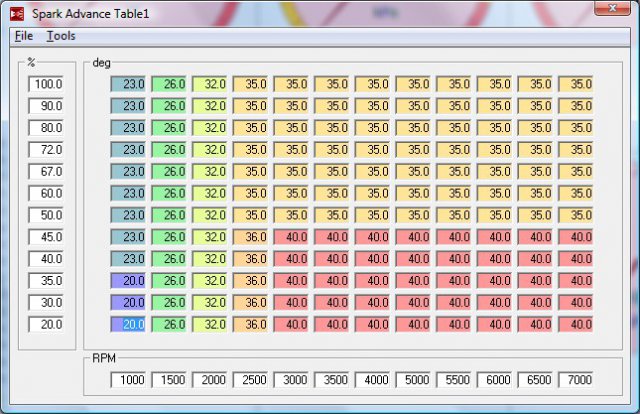Select the 2500 RPM axis field
This screenshot has height=414, width=640.
tap(251, 380)
